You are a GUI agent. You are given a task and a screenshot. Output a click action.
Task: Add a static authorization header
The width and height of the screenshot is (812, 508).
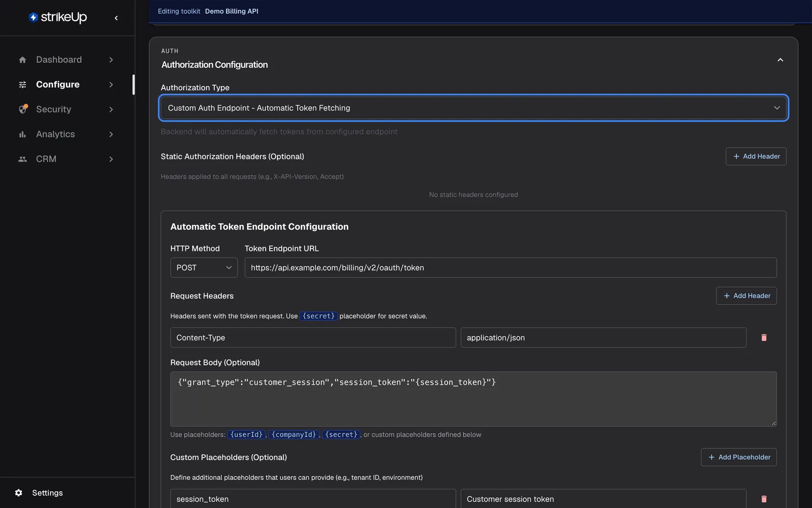tap(756, 156)
